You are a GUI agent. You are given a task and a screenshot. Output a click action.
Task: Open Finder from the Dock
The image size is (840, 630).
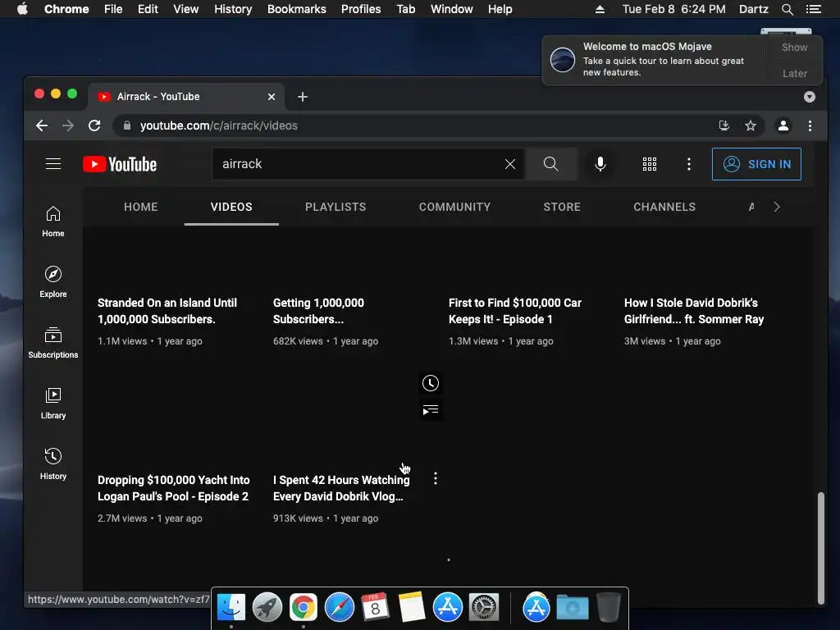pyautogui.click(x=231, y=608)
